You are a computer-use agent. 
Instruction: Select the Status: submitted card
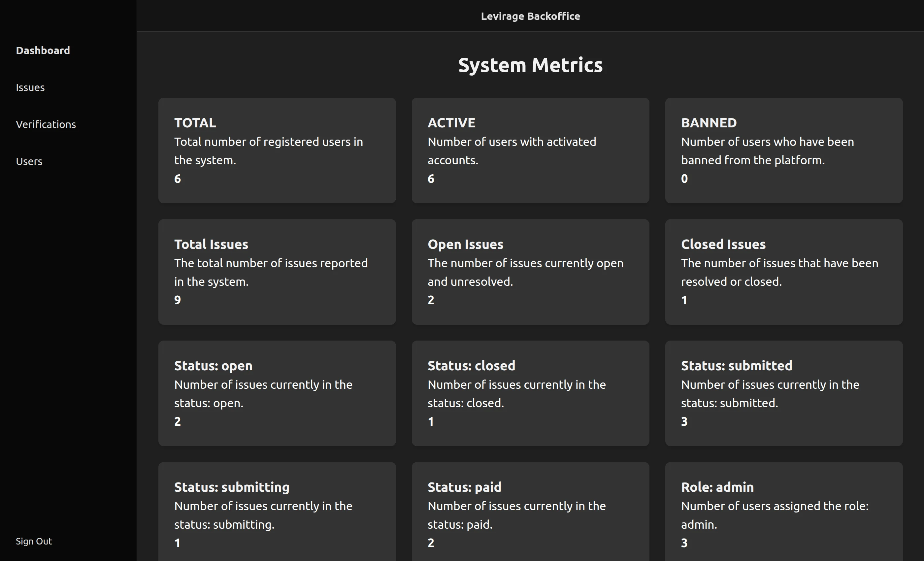tap(784, 393)
